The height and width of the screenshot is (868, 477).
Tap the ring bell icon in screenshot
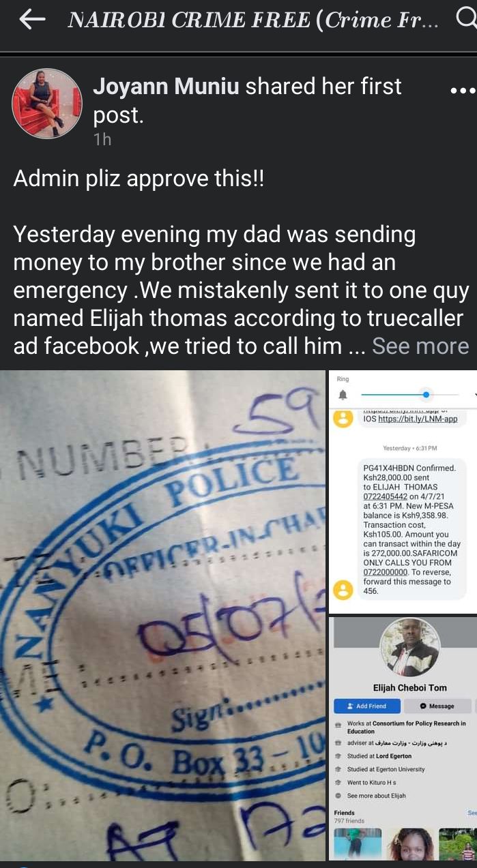pos(343,395)
